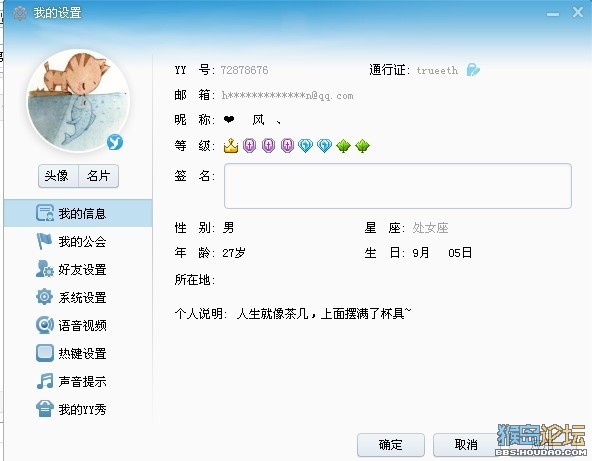The width and height of the screenshot is (592, 461).
Task: Click the passport edit icon beside trueeth
Action: (x=473, y=70)
